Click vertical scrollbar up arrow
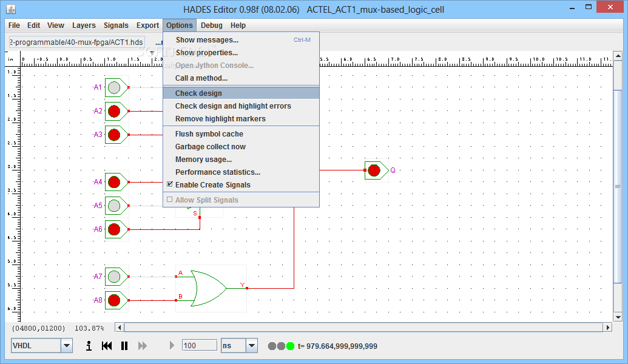Screen dimensions: 628x364 [x=618, y=56]
